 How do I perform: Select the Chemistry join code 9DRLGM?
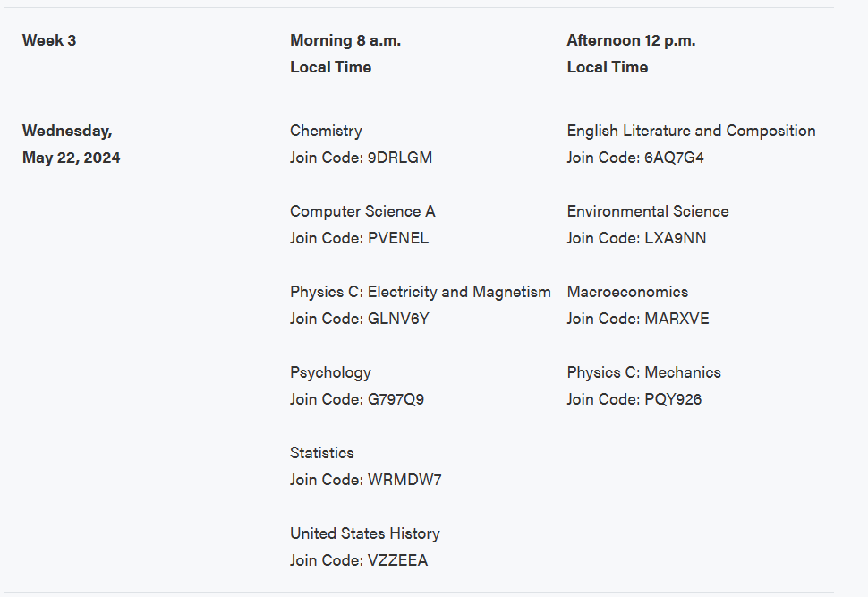(x=400, y=158)
